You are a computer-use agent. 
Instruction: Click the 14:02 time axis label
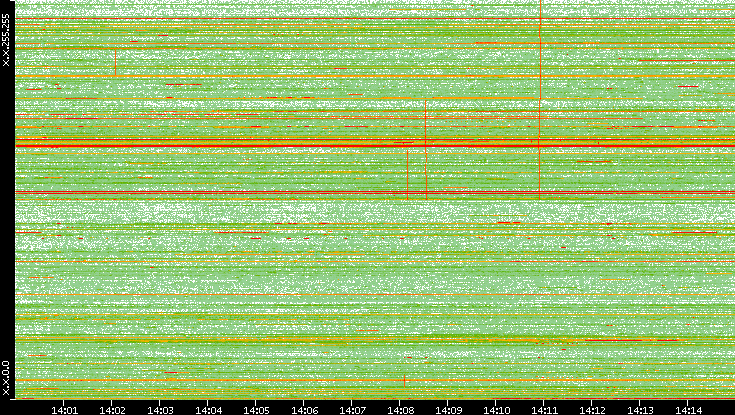(x=112, y=411)
